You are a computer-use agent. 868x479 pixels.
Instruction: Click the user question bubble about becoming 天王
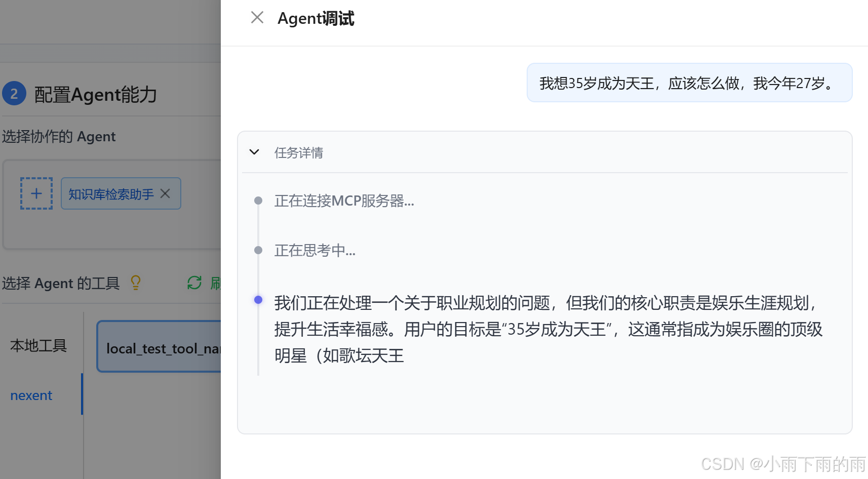coord(689,83)
